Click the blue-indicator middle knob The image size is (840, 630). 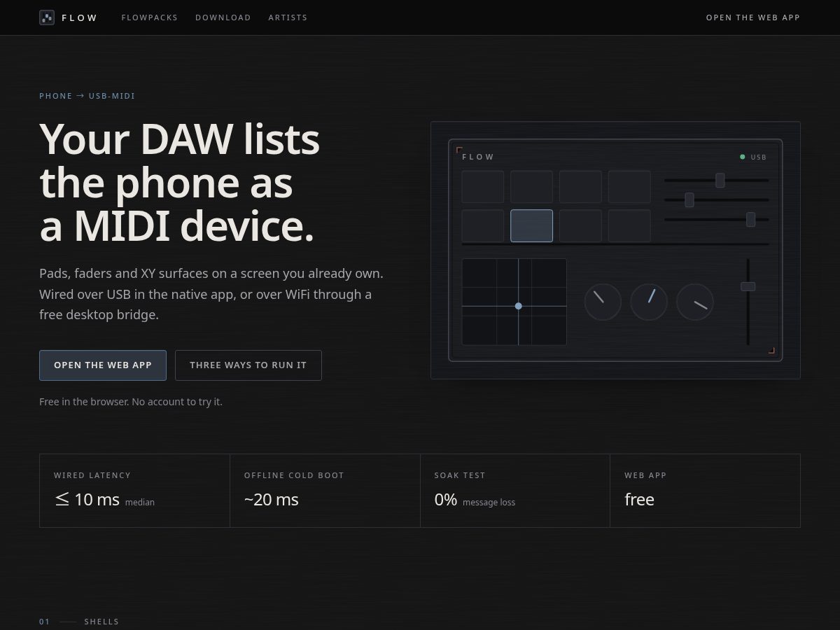(649, 302)
